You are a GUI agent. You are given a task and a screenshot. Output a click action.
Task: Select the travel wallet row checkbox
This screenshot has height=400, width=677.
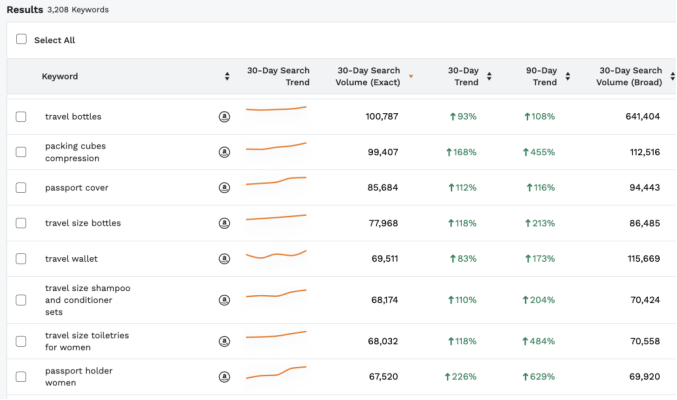[x=21, y=259]
